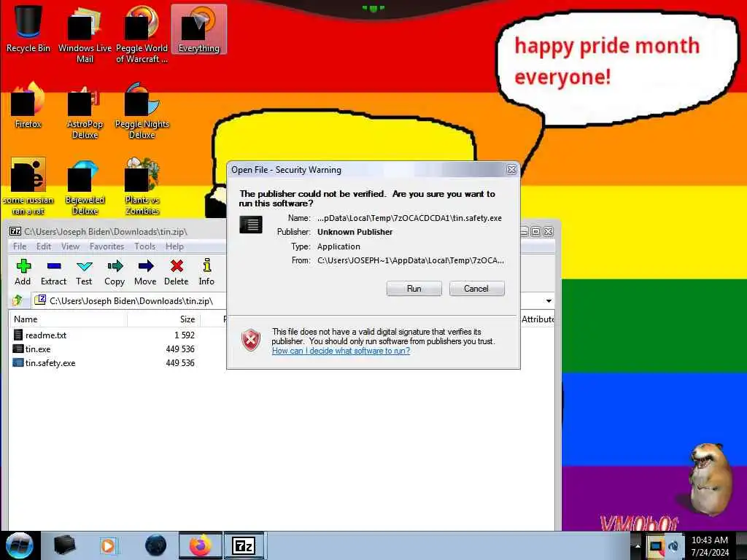The width and height of the screenshot is (747, 560).
Task: Click the 1 592 size of readme.txt
Action: [x=185, y=335]
